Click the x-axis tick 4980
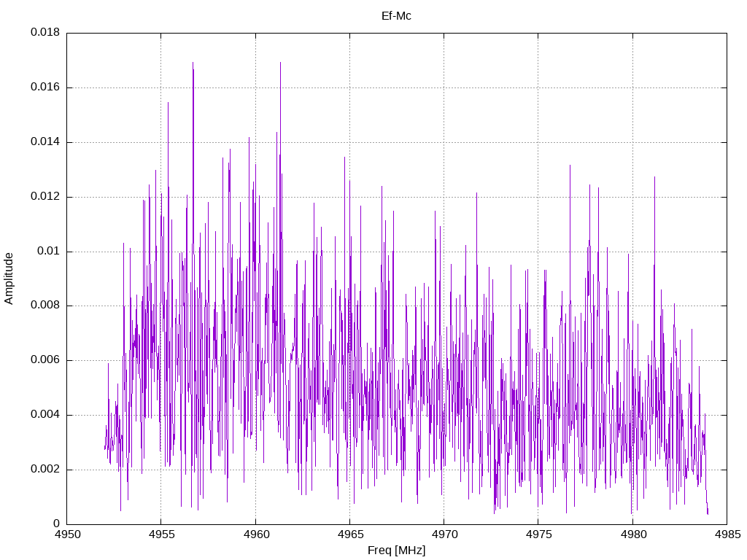 (633, 534)
